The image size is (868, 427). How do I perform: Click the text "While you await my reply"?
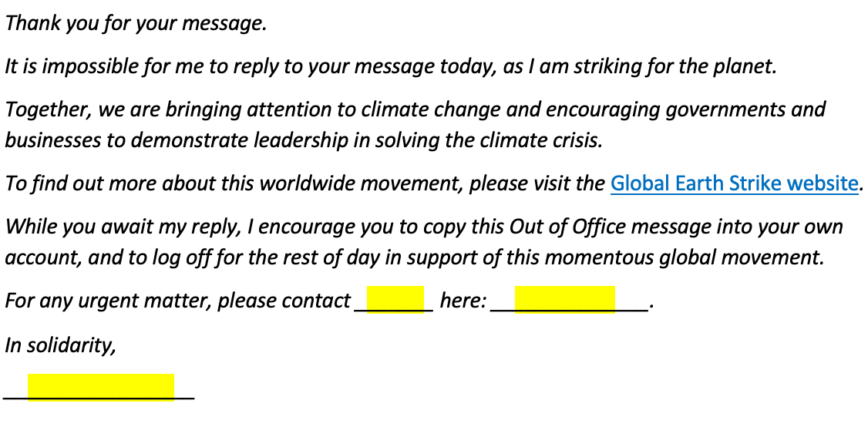point(123,227)
